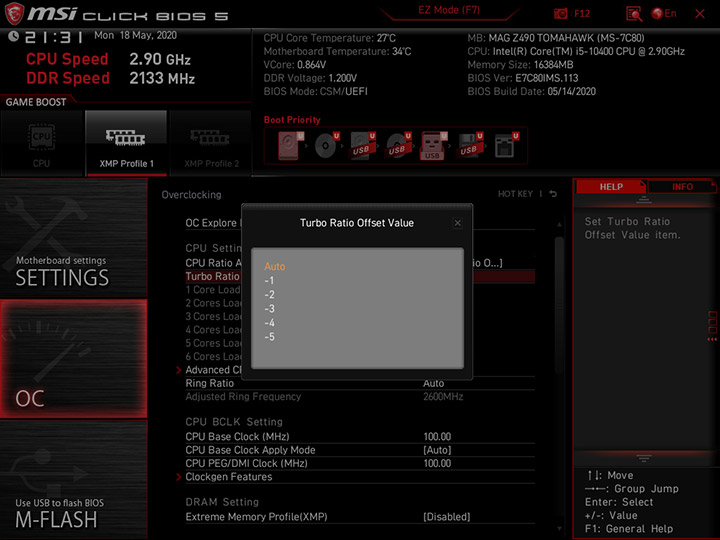Choose -4 offset value
This screenshot has width=720, height=540.
270,323
